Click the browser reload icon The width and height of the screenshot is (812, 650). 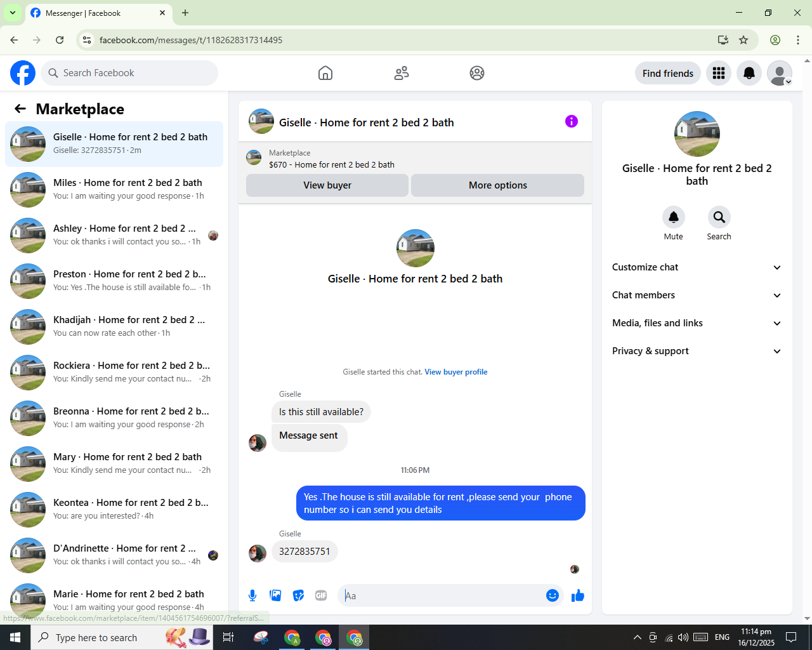(x=60, y=40)
